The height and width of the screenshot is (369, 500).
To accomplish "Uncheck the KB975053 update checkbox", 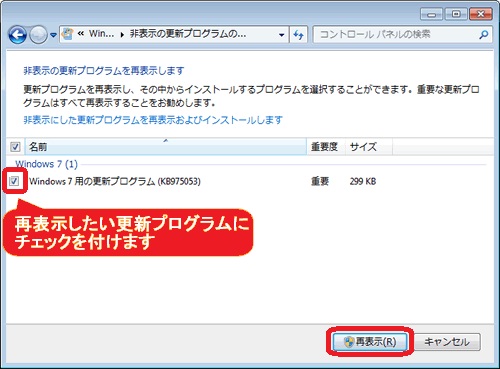I will point(14,181).
